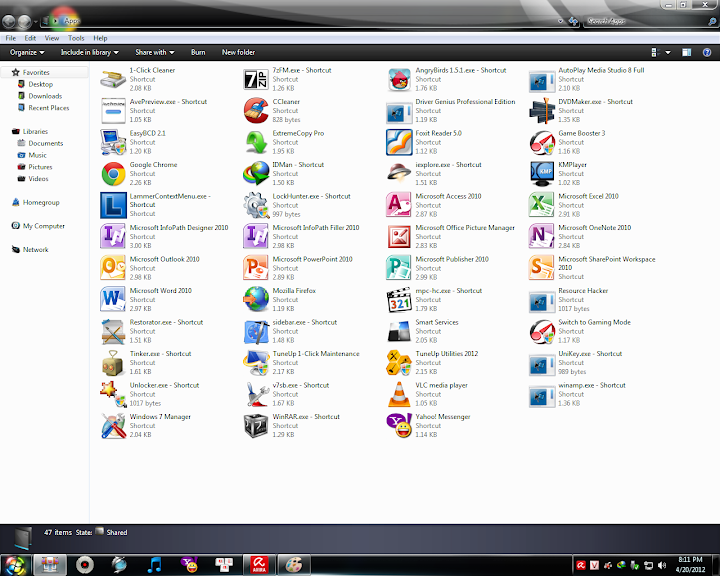
Task: Select the WinRAR.exe shortcut icon
Action: [x=256, y=426]
